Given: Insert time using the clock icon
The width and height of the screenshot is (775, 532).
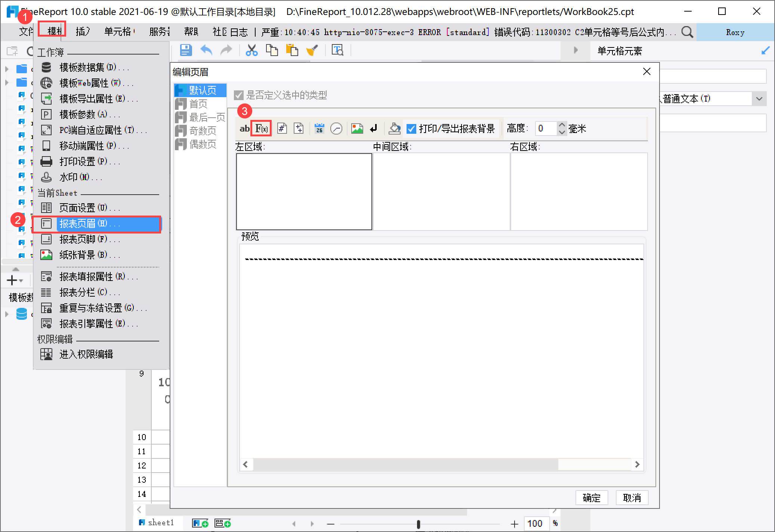Looking at the screenshot, I should point(336,129).
